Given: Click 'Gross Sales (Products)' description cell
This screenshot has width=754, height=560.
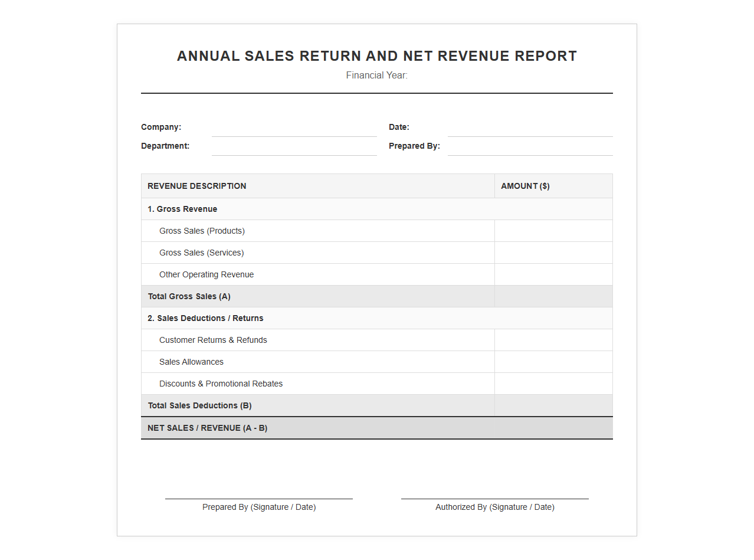Looking at the screenshot, I should 318,231.
